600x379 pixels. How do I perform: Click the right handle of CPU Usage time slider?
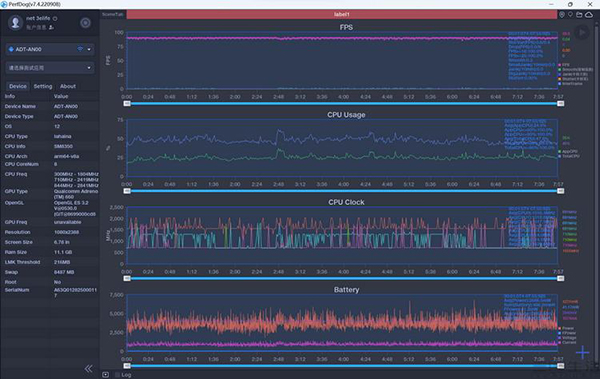[x=560, y=191]
